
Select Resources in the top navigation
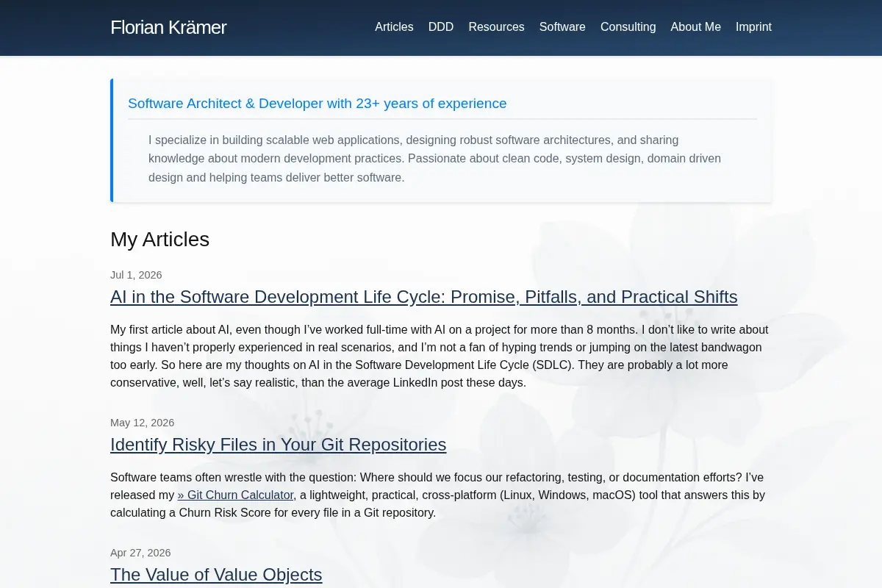[x=496, y=27]
